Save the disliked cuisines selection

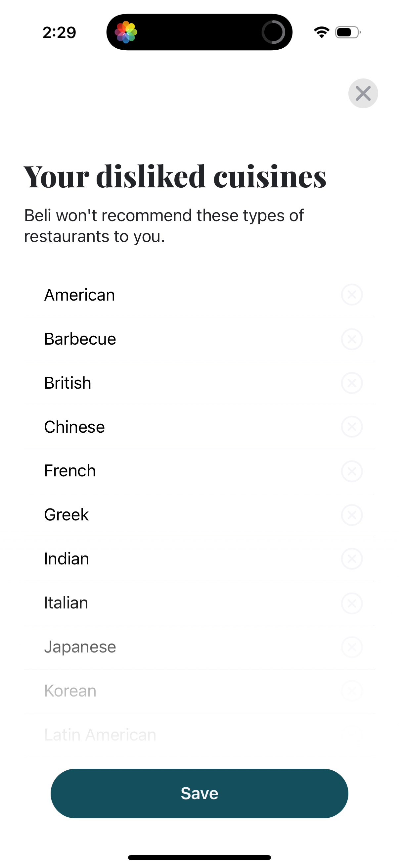pos(199,793)
